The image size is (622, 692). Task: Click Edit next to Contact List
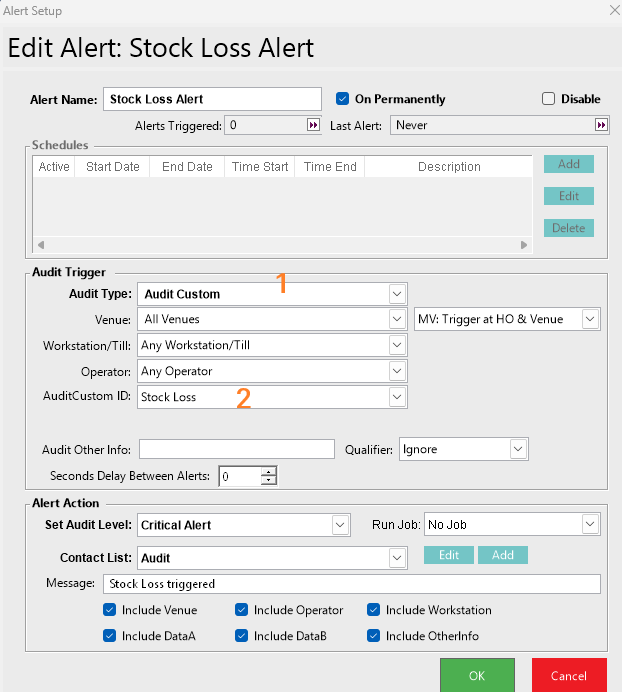click(449, 555)
